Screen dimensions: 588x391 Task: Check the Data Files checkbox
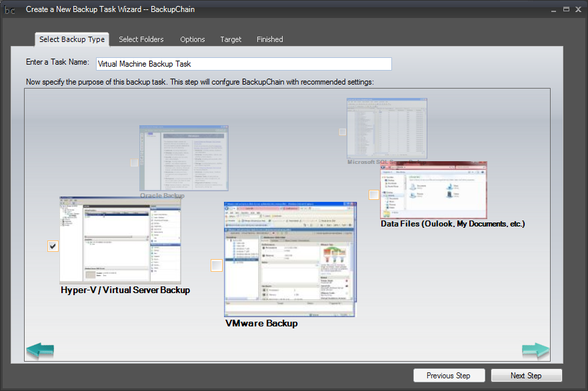(374, 195)
